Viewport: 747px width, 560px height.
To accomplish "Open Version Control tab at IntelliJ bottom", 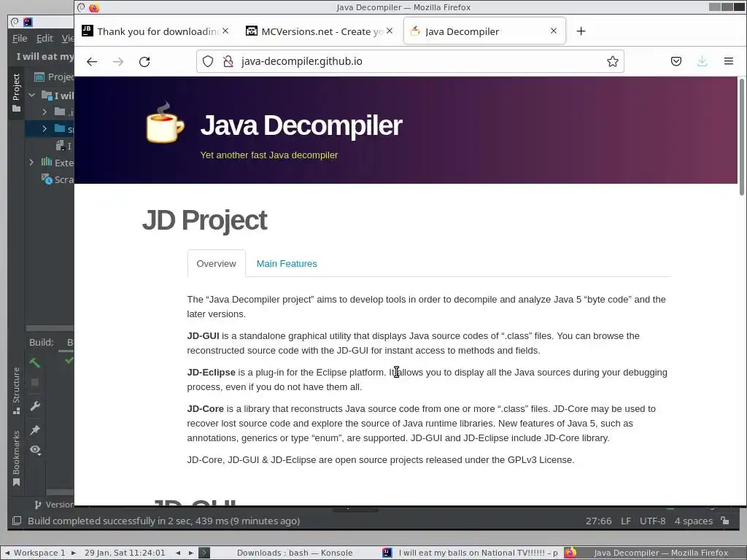I will (54, 505).
